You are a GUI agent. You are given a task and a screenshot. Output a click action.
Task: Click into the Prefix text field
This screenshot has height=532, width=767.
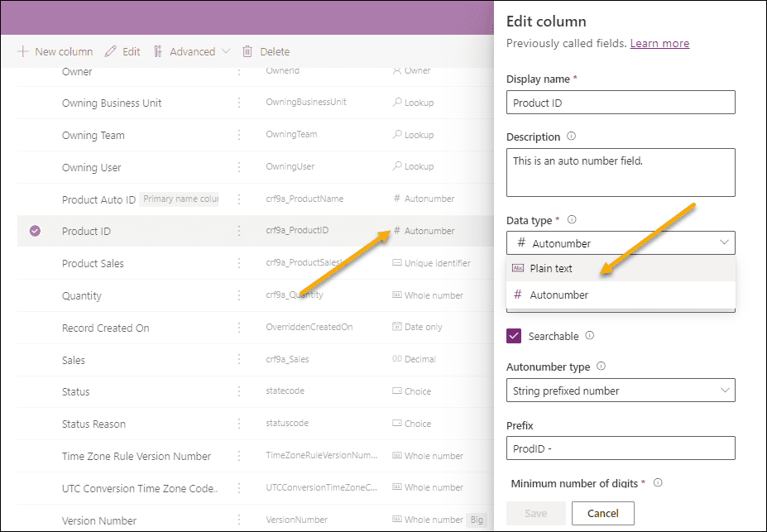click(621, 448)
